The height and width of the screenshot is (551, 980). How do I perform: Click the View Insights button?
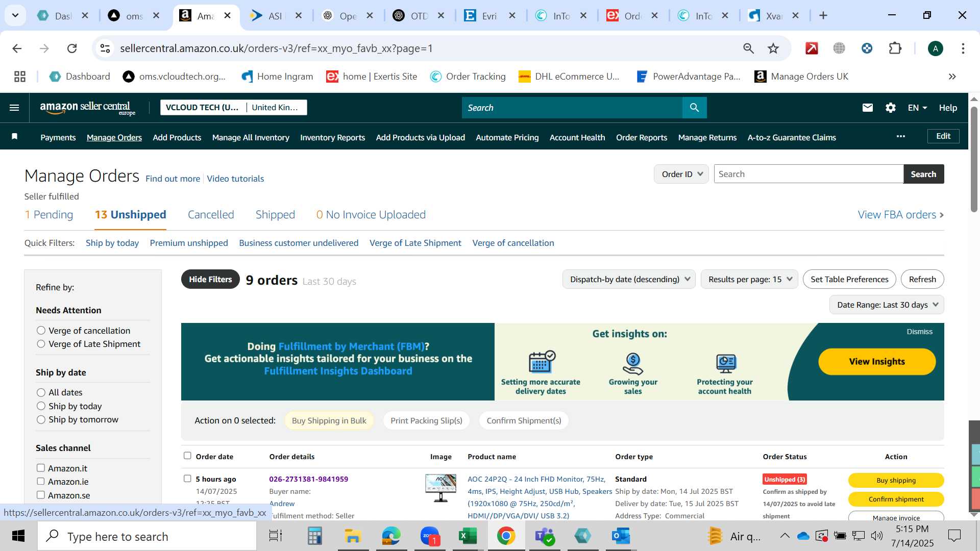coord(877,361)
